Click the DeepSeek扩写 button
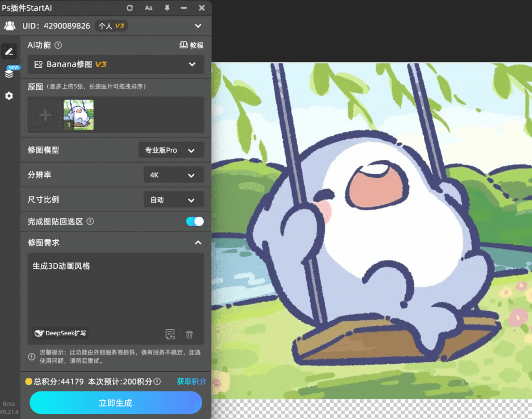Image resolution: width=532 pixels, height=419 pixels. 60,333
